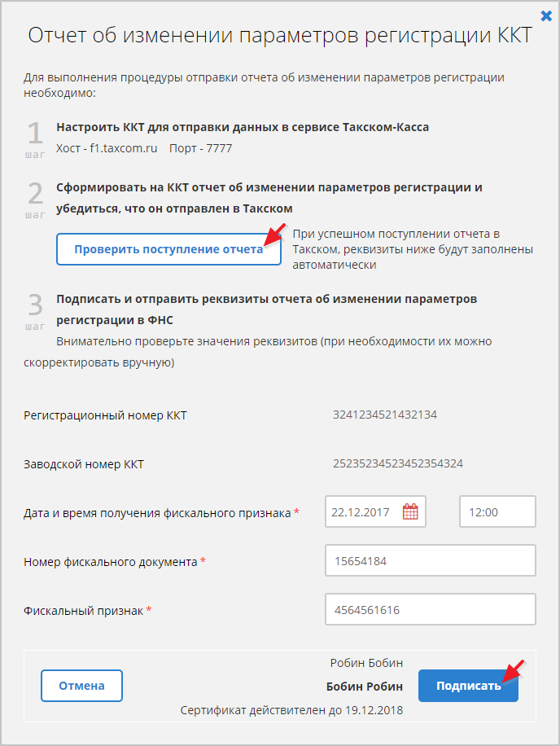Close the report dialog with the X icon
560x746 pixels.
(546, 15)
